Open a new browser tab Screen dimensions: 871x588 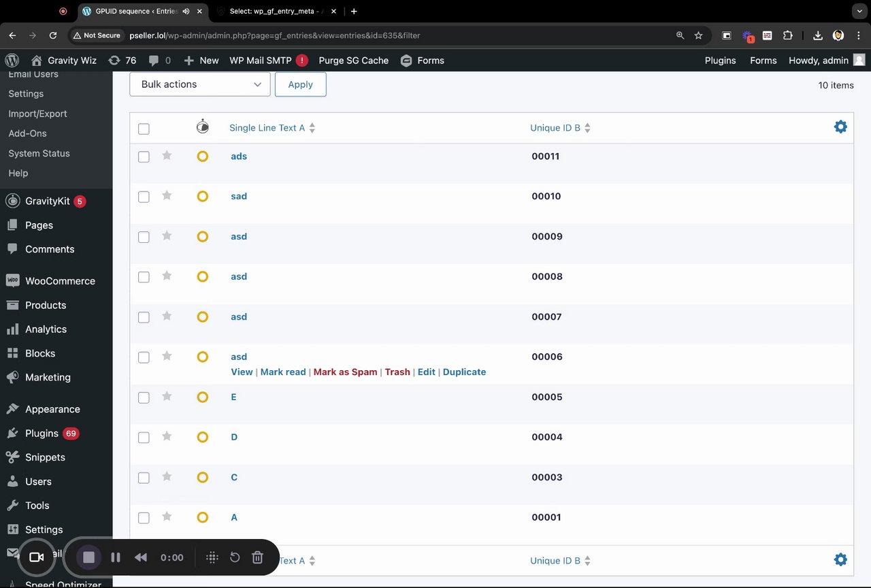354,11
